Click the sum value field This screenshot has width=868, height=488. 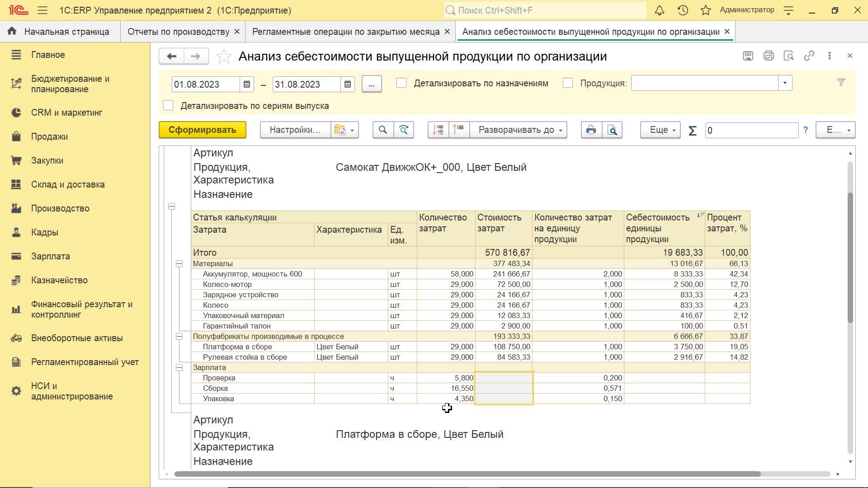point(751,130)
